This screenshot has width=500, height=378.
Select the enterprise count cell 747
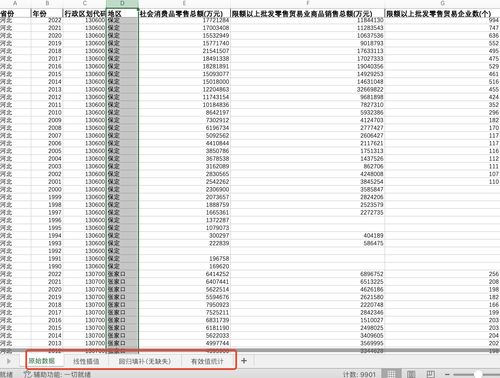pos(442,28)
